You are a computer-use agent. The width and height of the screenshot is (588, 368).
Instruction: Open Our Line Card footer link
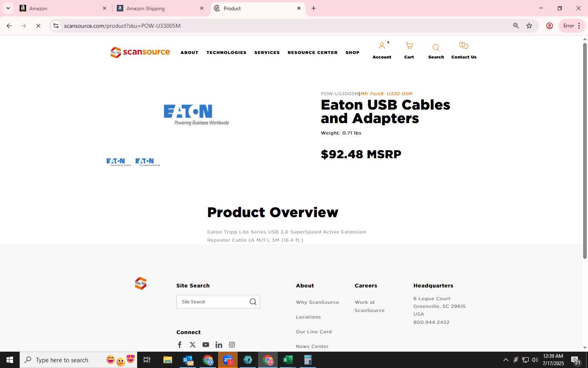314,332
